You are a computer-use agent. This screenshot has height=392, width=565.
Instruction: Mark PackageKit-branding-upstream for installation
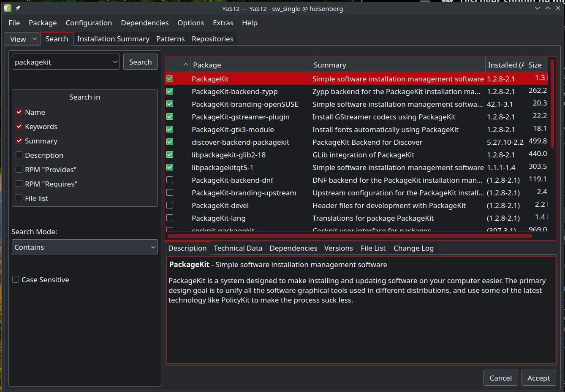170,192
